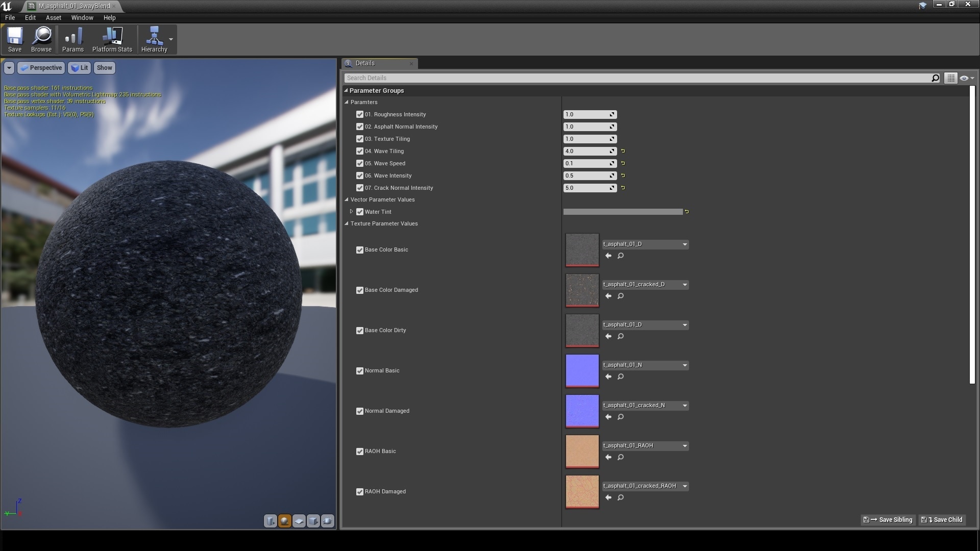980x551 pixels.
Task: Switch preview mesh to the cylinder shape
Action: point(270,521)
